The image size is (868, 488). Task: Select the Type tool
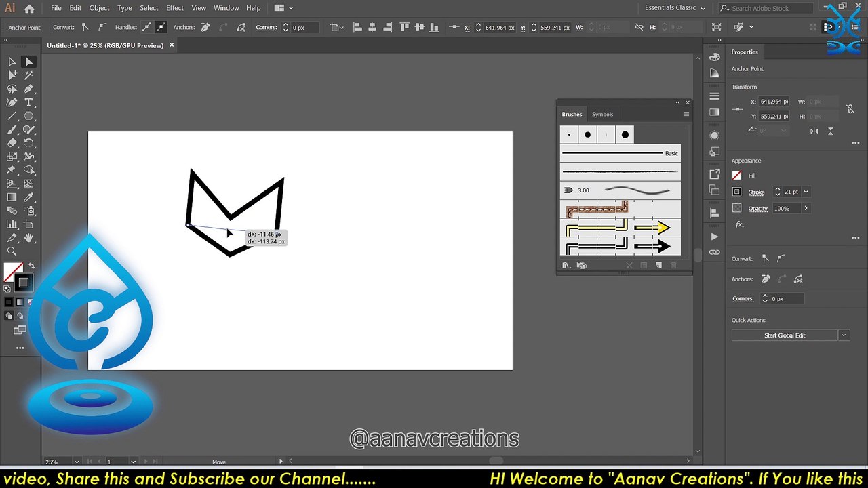28,102
